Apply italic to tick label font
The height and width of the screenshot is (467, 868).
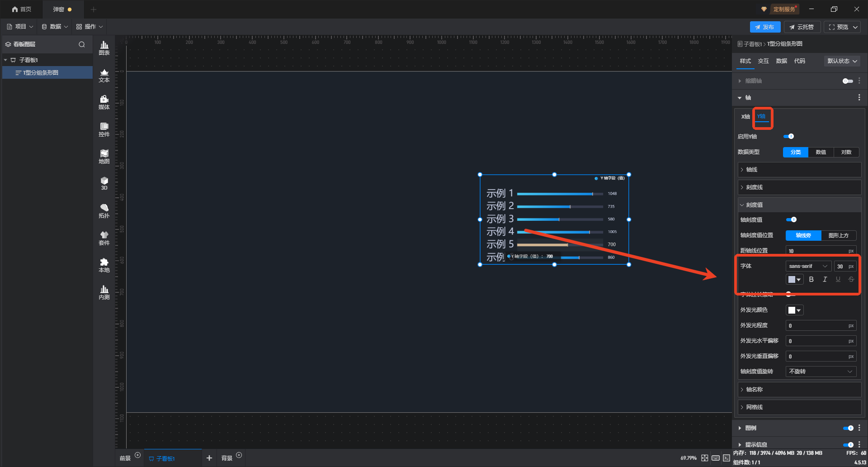point(825,280)
